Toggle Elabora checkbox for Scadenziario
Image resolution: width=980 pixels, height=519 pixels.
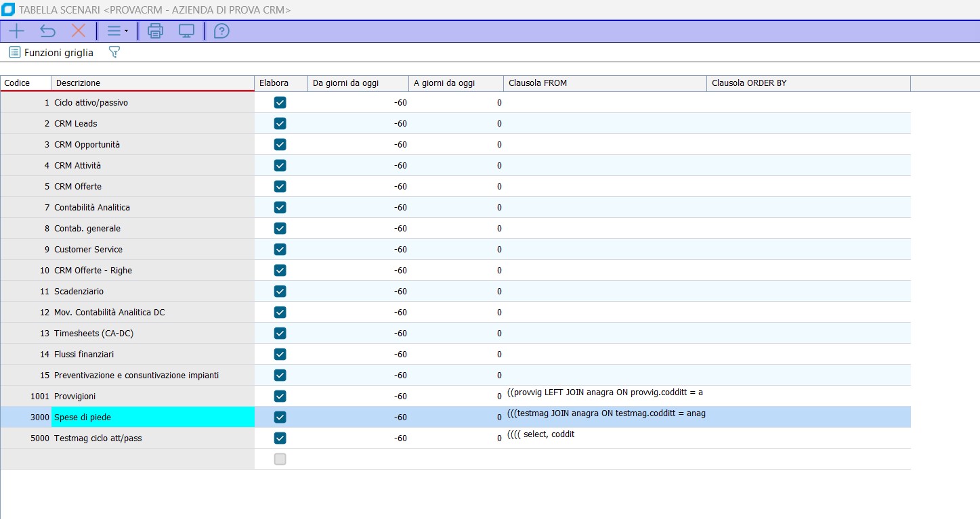[280, 292]
